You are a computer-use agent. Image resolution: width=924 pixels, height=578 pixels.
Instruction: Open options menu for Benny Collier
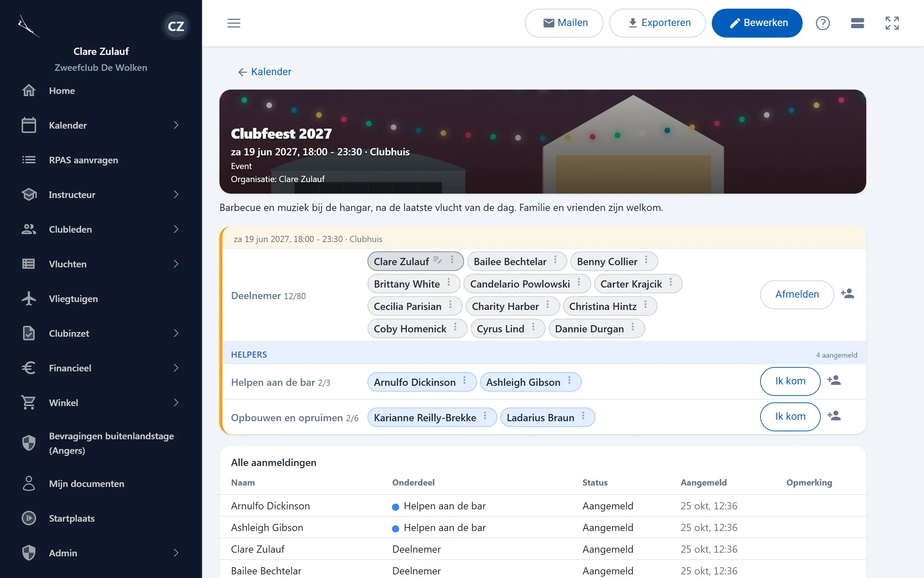tap(646, 260)
